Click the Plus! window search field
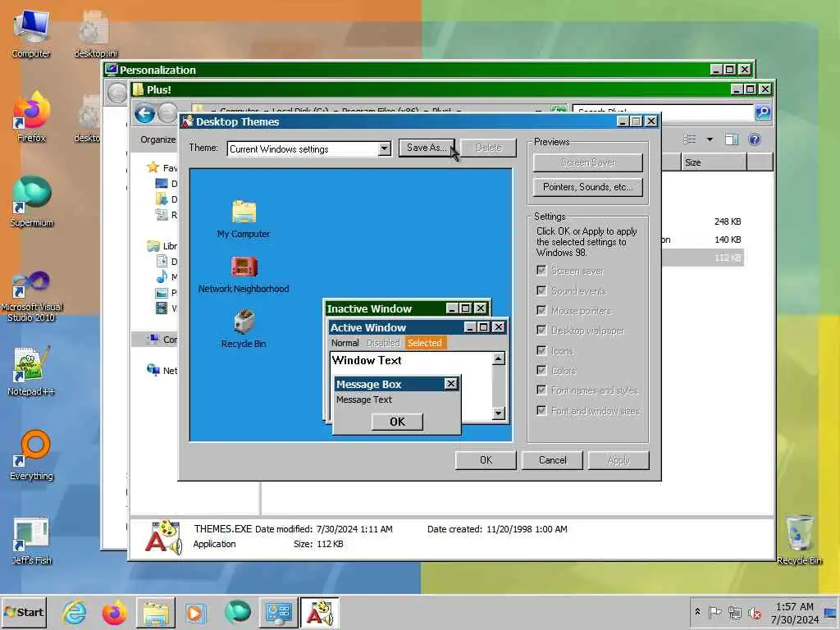 pyautogui.click(x=663, y=112)
